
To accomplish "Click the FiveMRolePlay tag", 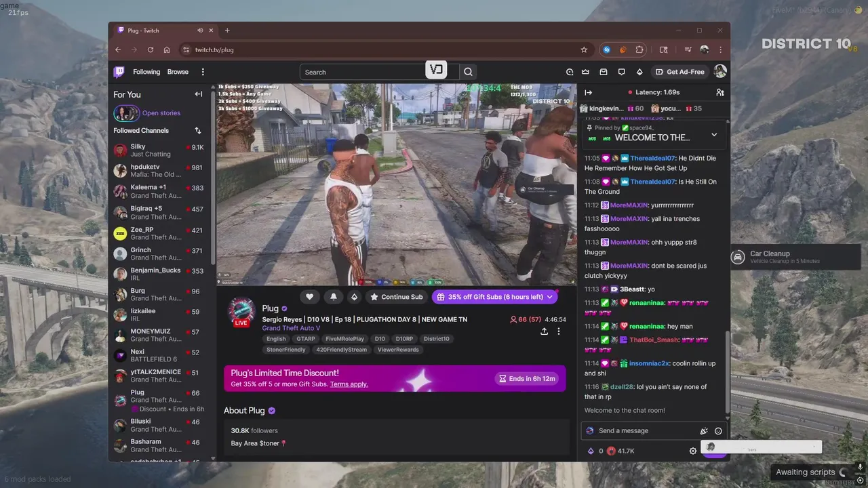I will (344, 339).
